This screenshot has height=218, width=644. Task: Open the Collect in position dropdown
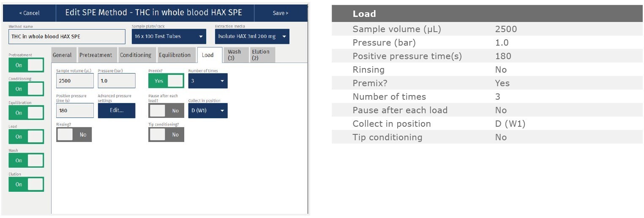click(x=208, y=111)
